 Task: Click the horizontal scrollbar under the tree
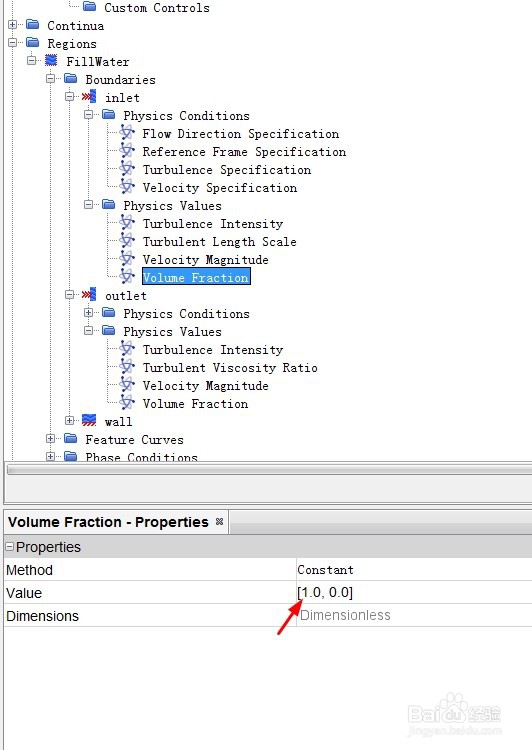pos(269,470)
